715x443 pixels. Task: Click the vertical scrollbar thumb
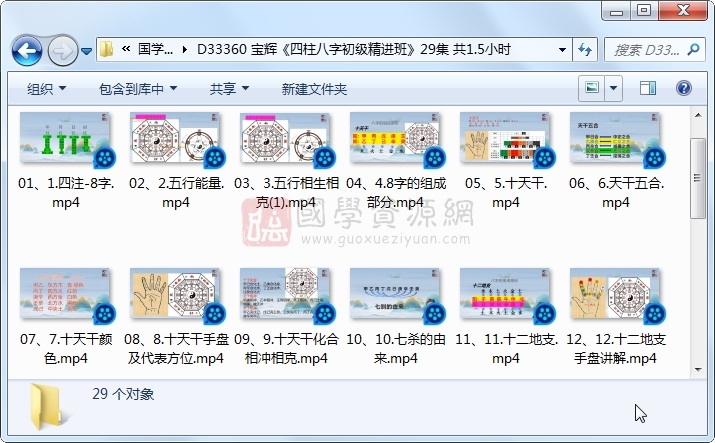(x=698, y=178)
